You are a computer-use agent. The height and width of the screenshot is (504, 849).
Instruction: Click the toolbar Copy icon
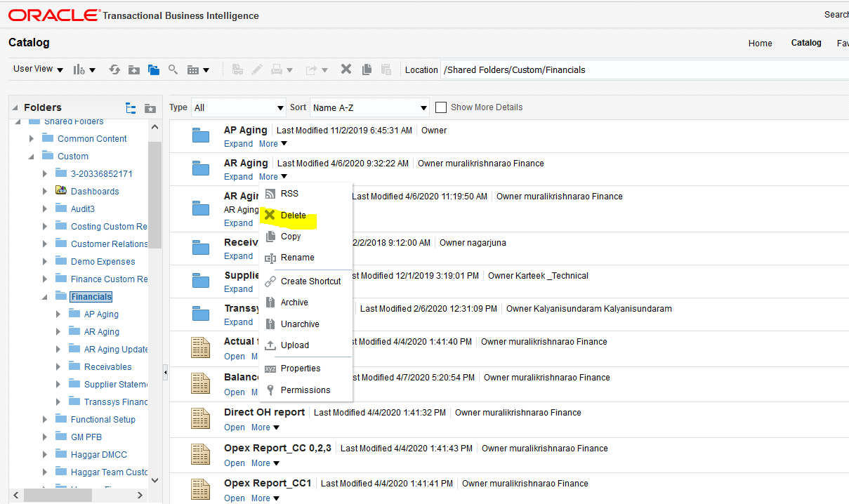pyautogui.click(x=367, y=69)
